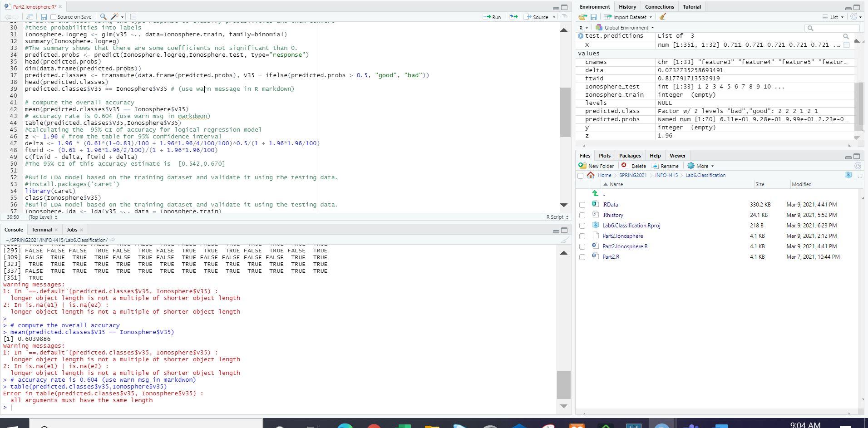868x428 pixels.
Task: Navigate to Home in the Files breadcrumb
Action: click(604, 175)
